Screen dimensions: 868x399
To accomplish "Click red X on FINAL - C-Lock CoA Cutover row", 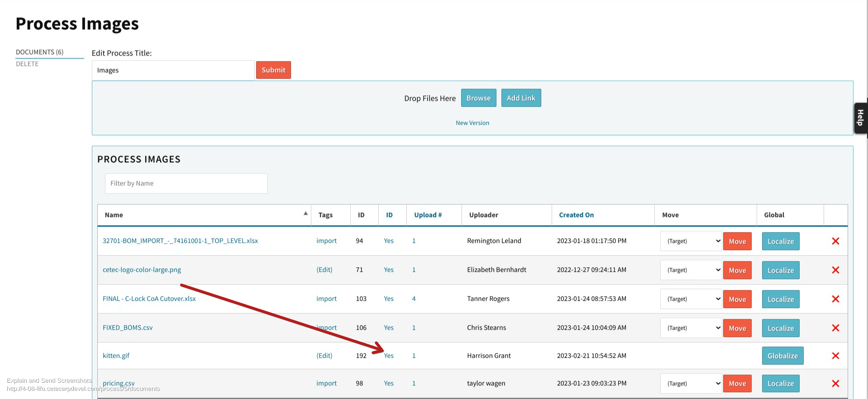I will [x=835, y=299].
